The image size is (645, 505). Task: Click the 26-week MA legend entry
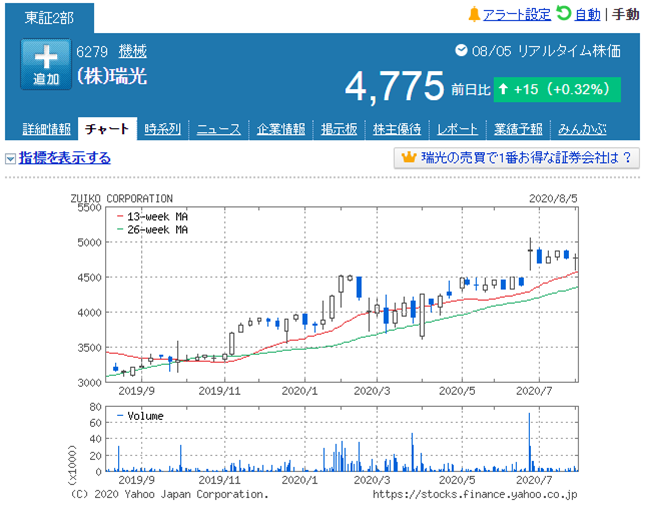[x=153, y=229]
